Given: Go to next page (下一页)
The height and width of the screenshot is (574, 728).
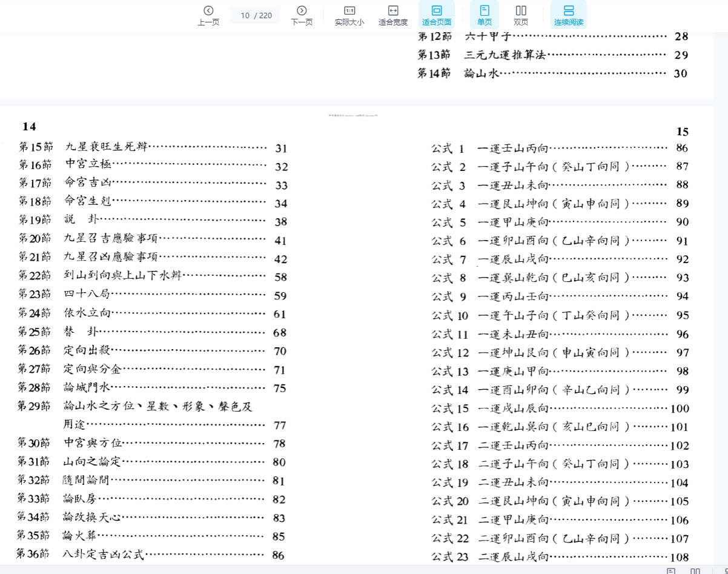Looking at the screenshot, I should [302, 15].
